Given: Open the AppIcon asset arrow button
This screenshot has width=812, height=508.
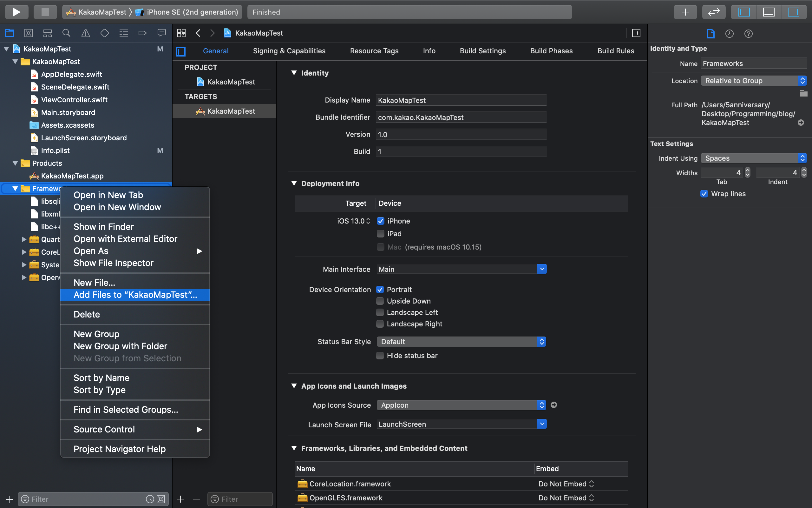Looking at the screenshot, I should click(x=554, y=405).
